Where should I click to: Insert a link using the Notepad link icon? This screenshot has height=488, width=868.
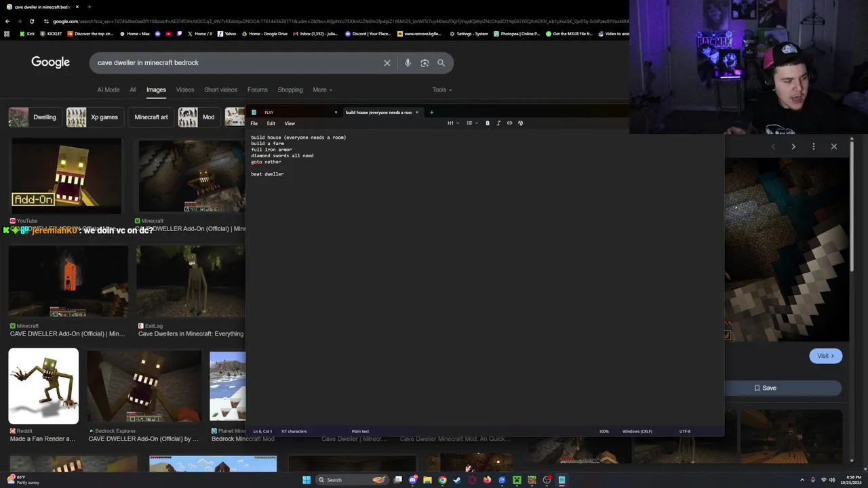pyautogui.click(x=509, y=123)
